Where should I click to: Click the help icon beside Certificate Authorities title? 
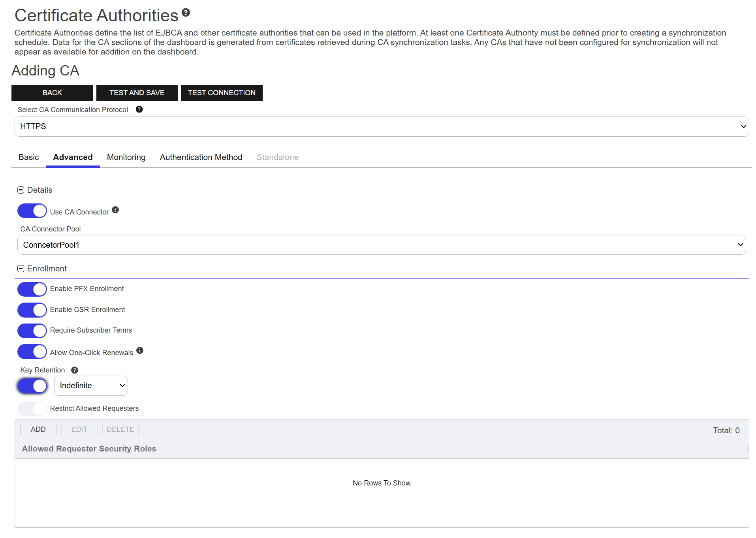pos(186,13)
